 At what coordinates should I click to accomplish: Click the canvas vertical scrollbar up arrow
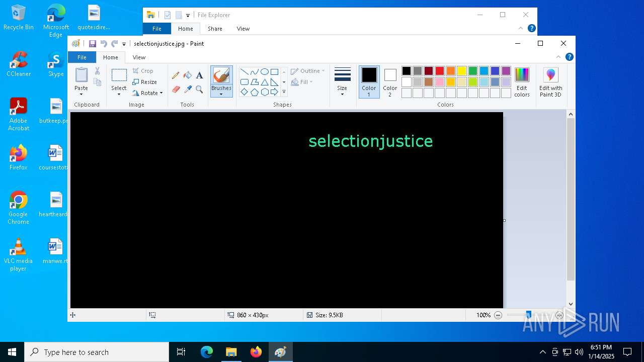(571, 115)
